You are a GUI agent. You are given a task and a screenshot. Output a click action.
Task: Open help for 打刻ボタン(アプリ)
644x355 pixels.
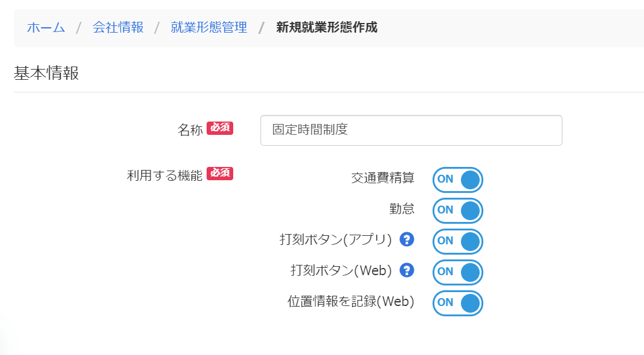pos(407,239)
